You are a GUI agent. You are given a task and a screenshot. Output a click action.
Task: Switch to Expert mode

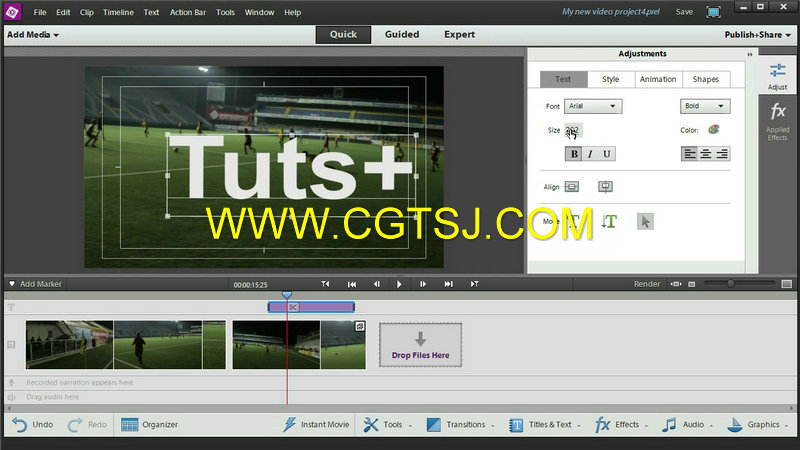tap(459, 34)
